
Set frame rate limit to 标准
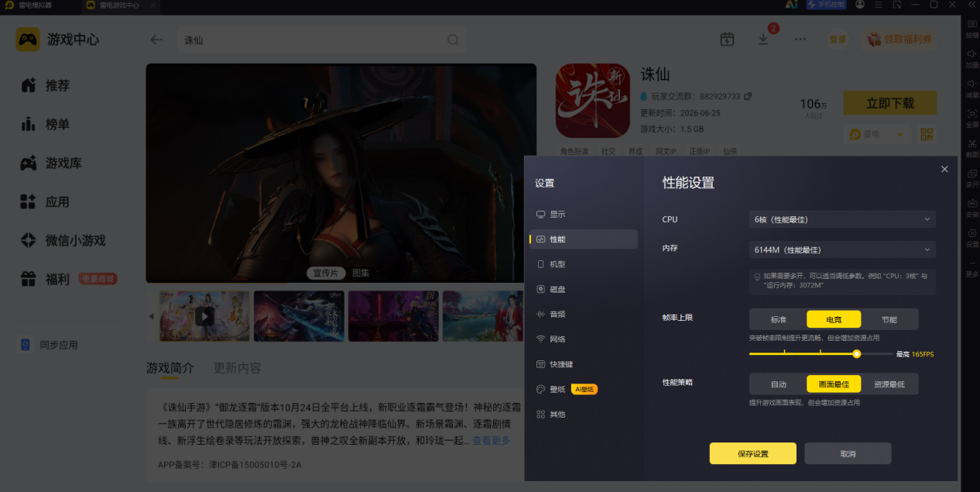778,319
